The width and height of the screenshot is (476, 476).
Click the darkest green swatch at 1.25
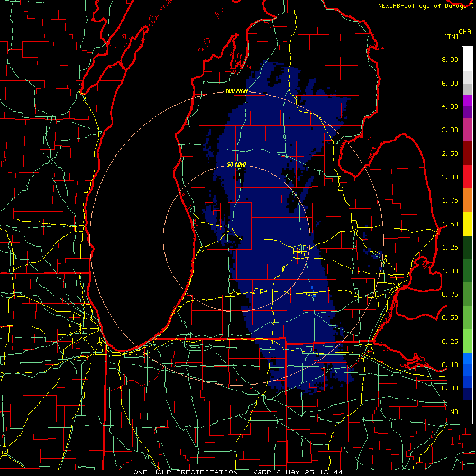tap(467, 248)
